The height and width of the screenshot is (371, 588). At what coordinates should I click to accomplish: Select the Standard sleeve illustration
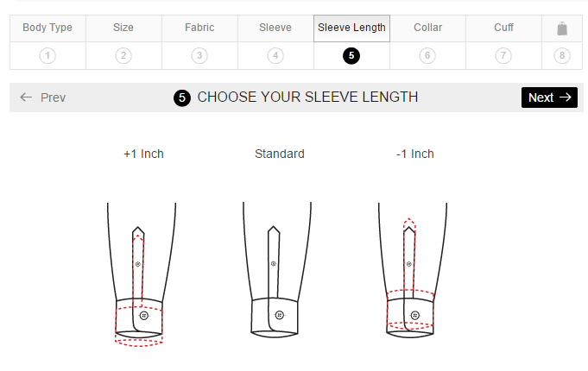click(279, 269)
